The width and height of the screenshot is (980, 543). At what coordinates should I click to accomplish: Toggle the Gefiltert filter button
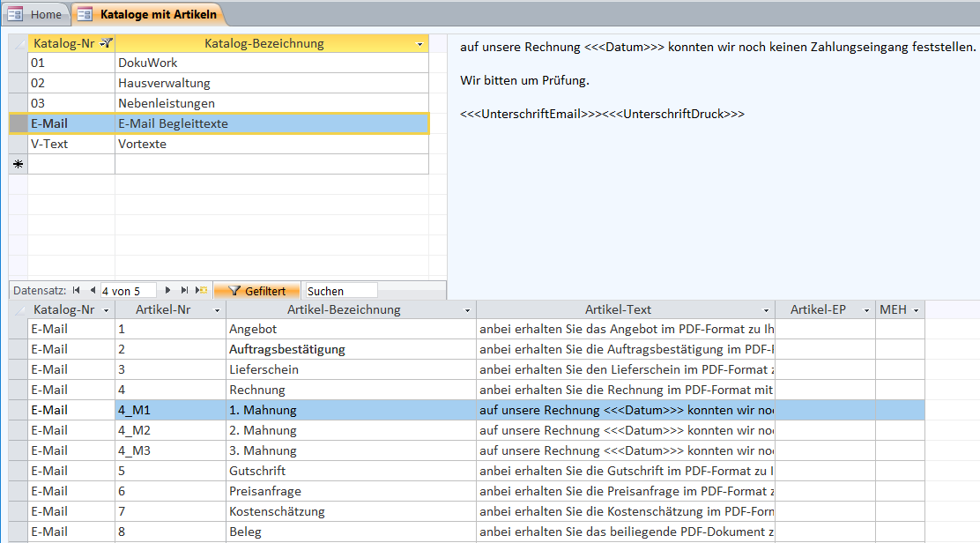(256, 290)
